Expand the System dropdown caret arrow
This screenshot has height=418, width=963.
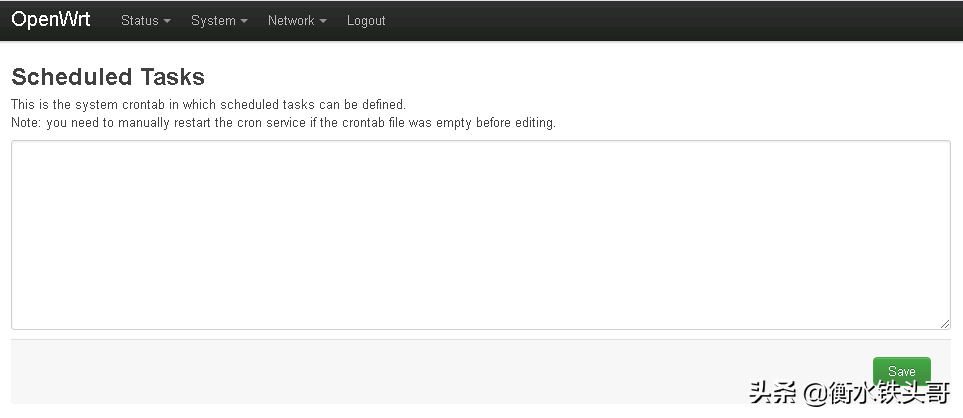(x=244, y=21)
